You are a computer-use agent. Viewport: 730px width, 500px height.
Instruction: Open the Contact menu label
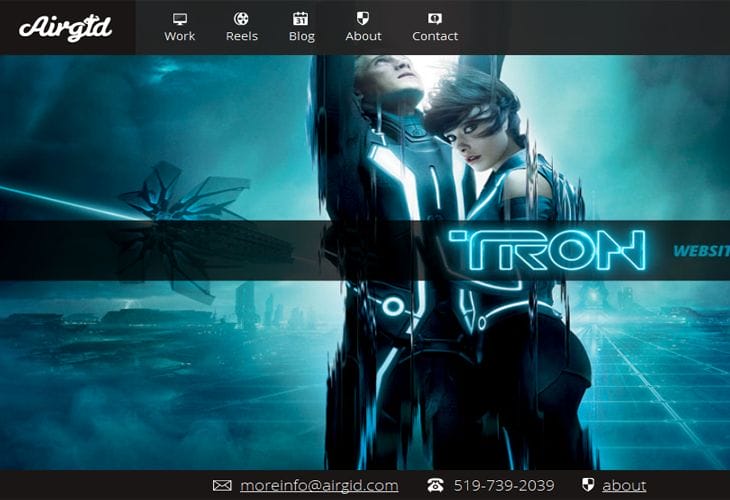(x=435, y=36)
